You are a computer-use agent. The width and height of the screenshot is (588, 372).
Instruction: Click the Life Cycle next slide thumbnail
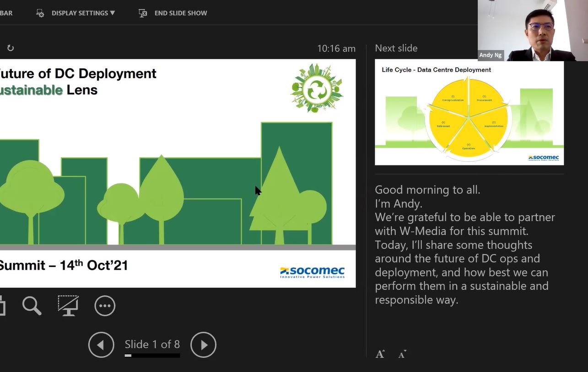click(469, 112)
